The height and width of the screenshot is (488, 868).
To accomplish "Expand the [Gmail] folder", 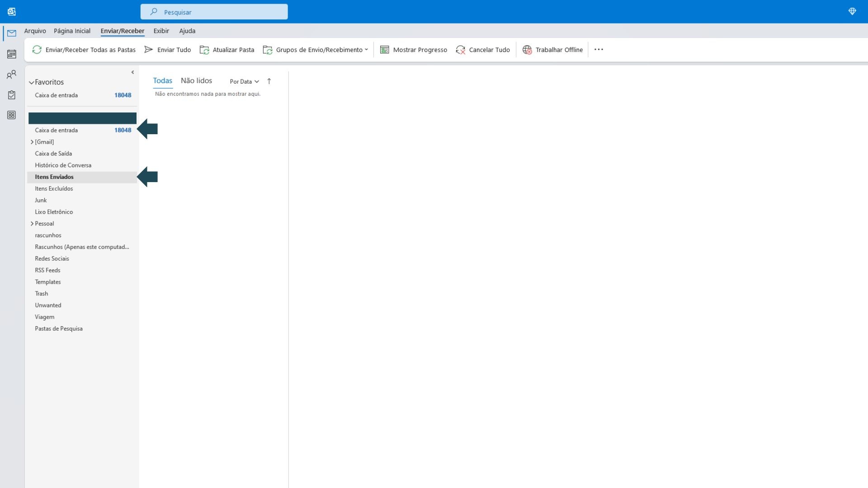I will coord(32,142).
